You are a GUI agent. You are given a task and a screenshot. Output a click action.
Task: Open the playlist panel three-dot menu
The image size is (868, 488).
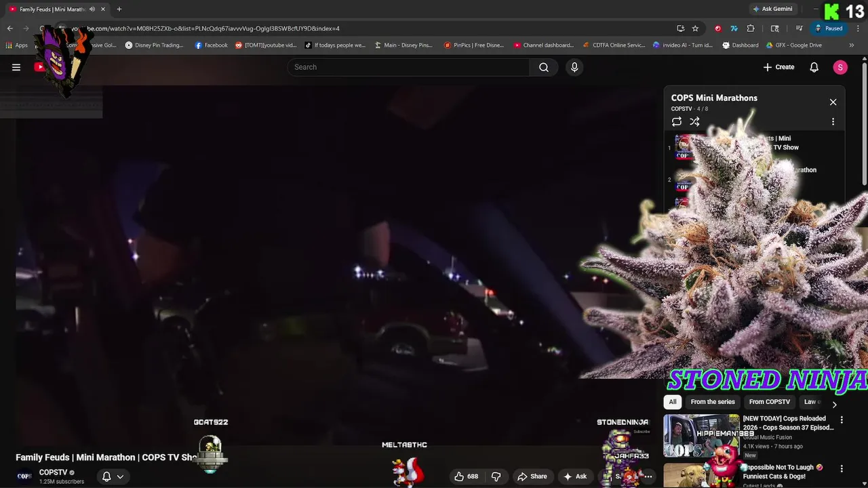click(833, 122)
